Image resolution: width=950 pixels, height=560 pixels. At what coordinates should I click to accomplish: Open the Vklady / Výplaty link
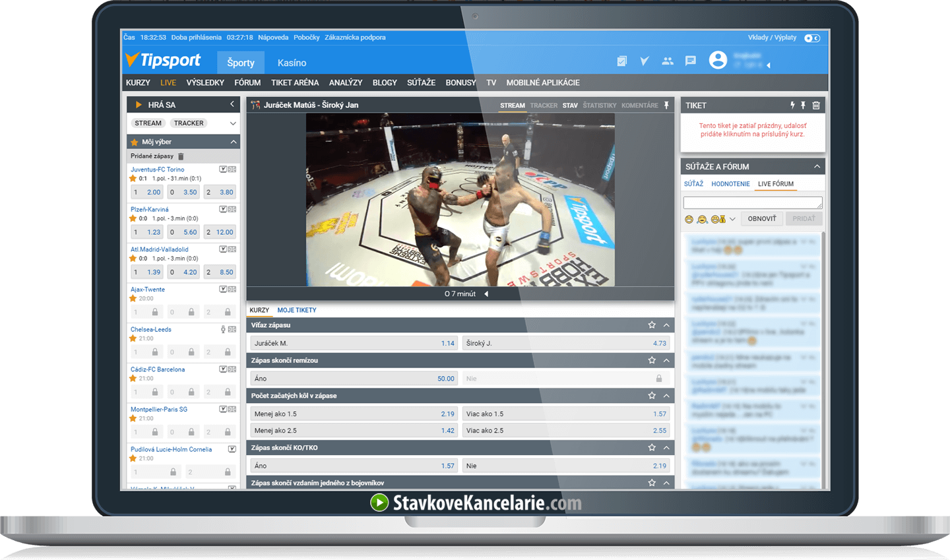(x=772, y=38)
